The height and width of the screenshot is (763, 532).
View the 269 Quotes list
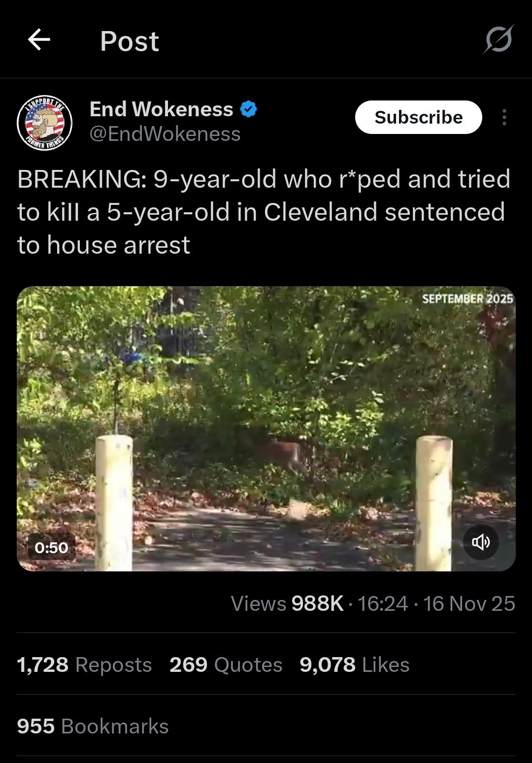[x=226, y=664]
